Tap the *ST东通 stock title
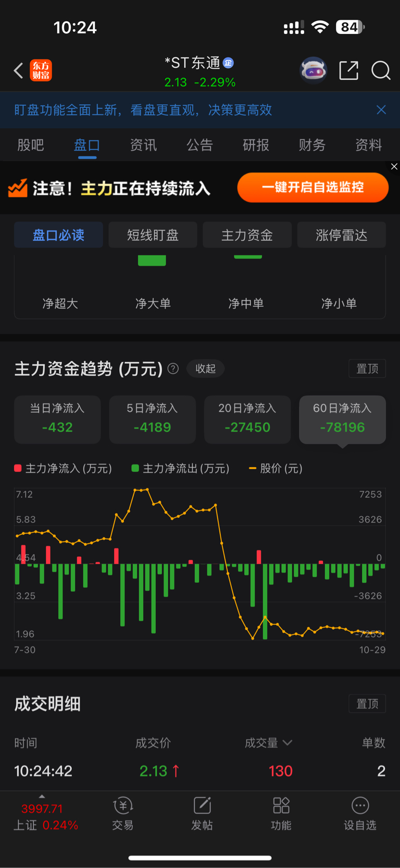The height and width of the screenshot is (868, 400). (x=193, y=63)
